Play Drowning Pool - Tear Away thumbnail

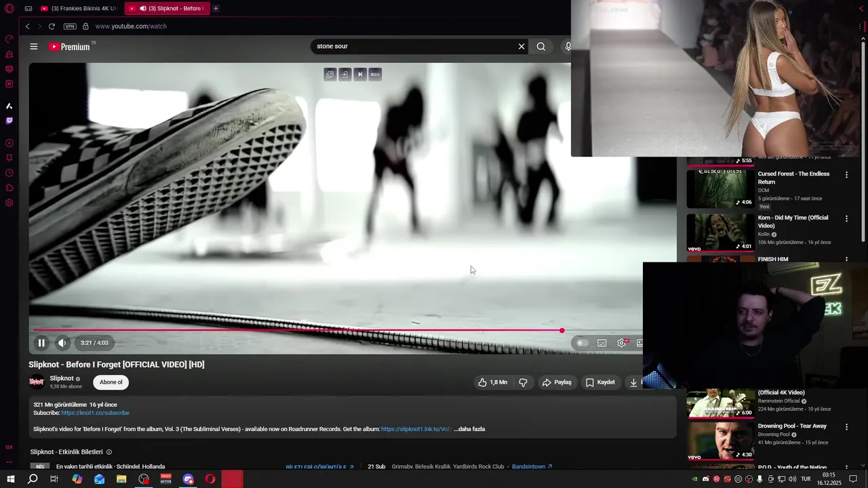(720, 441)
